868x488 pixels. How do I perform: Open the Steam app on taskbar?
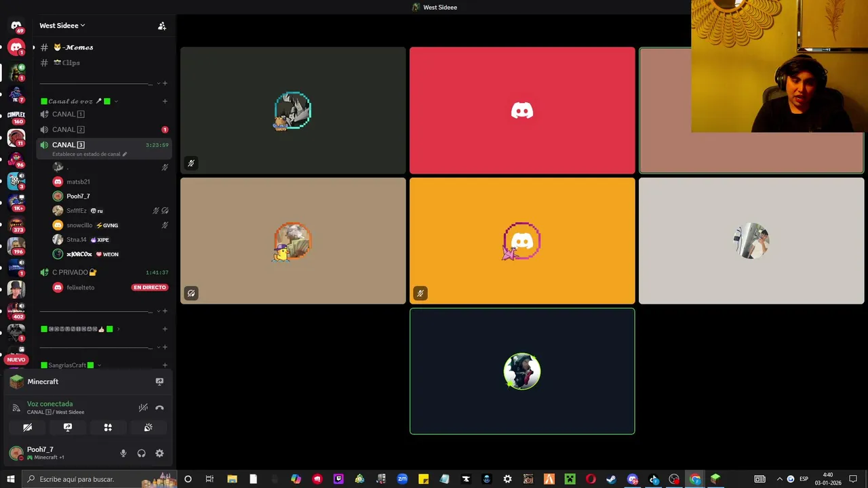click(611, 479)
